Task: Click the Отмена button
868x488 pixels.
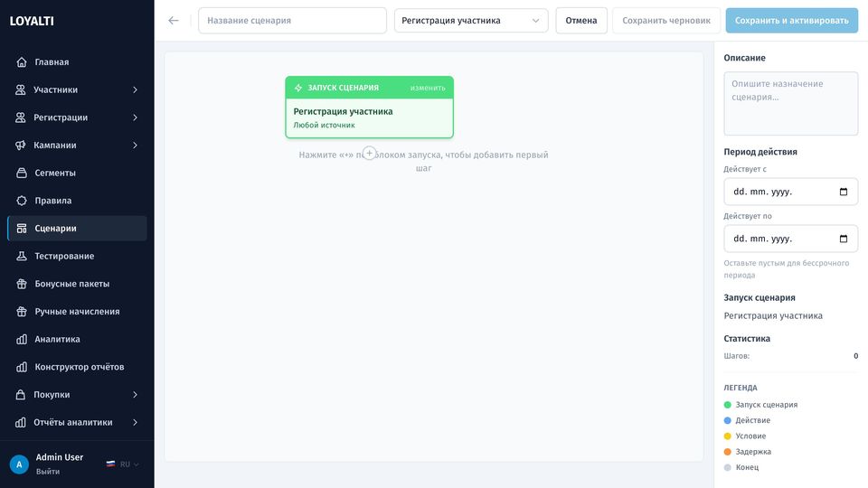Action: coord(581,21)
